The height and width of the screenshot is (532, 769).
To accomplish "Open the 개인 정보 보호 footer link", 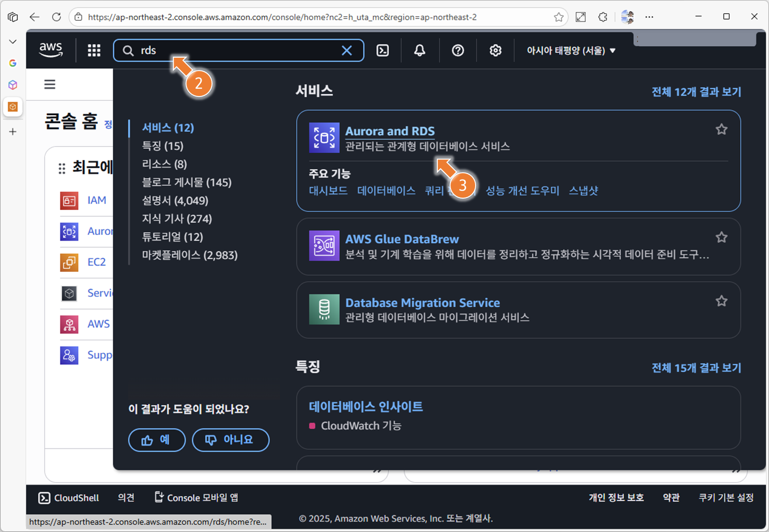I will 616,497.
